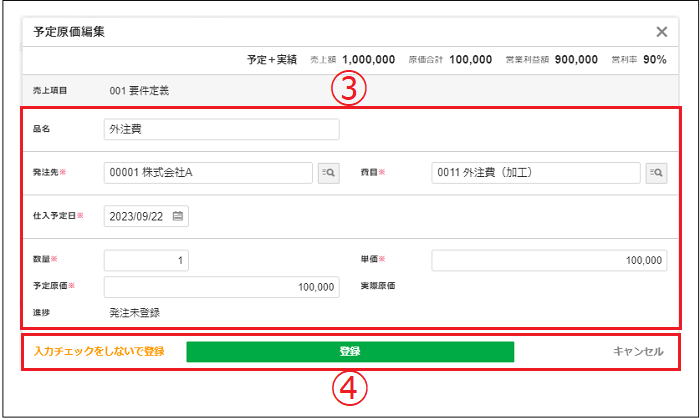Open supplier search next to 発注先 field

(329, 173)
